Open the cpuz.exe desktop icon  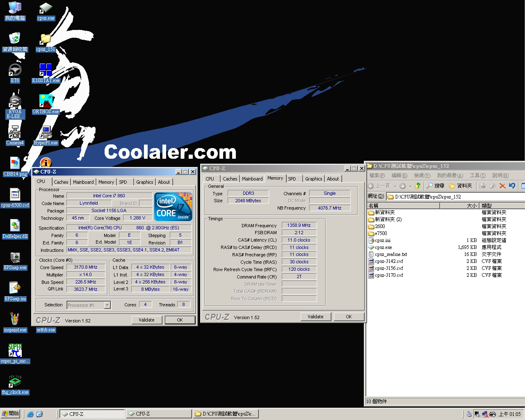(46, 11)
